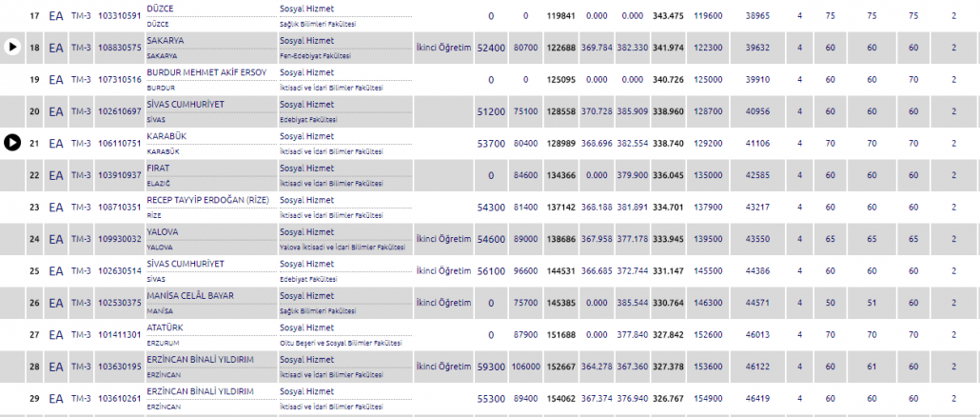Open Sosyal Hizmet program in row 29

pyautogui.click(x=304, y=391)
